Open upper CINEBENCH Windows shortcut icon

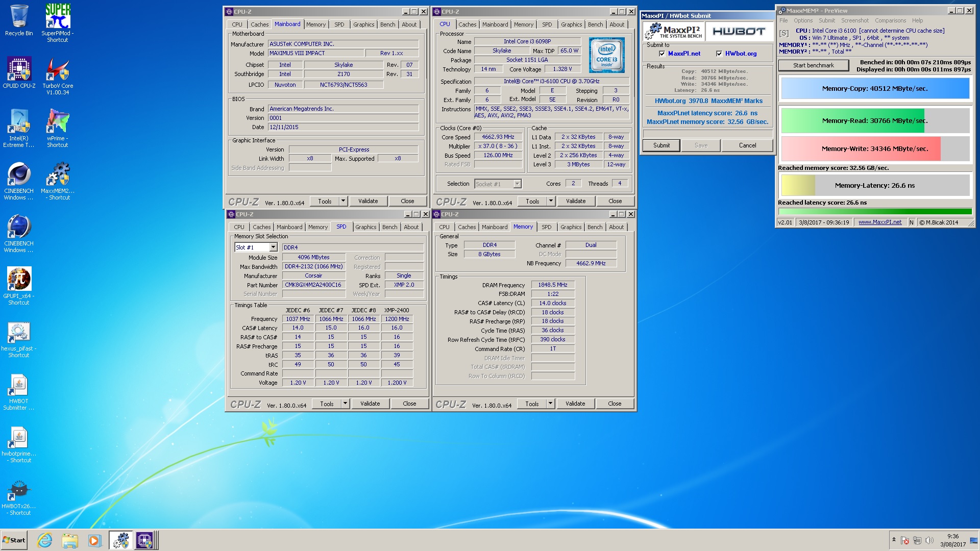pyautogui.click(x=19, y=181)
